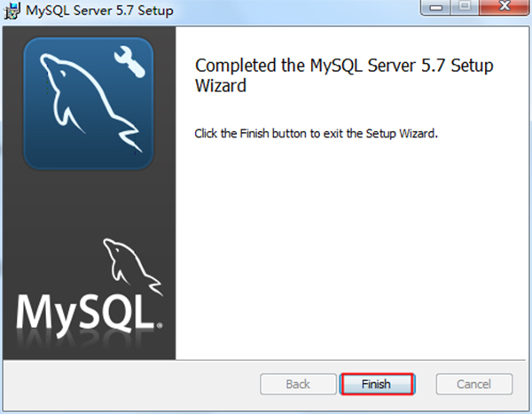Minimize the MySQL Server 5.7 Setup window
Viewport: 532px width, 414px height.
(435, 7)
